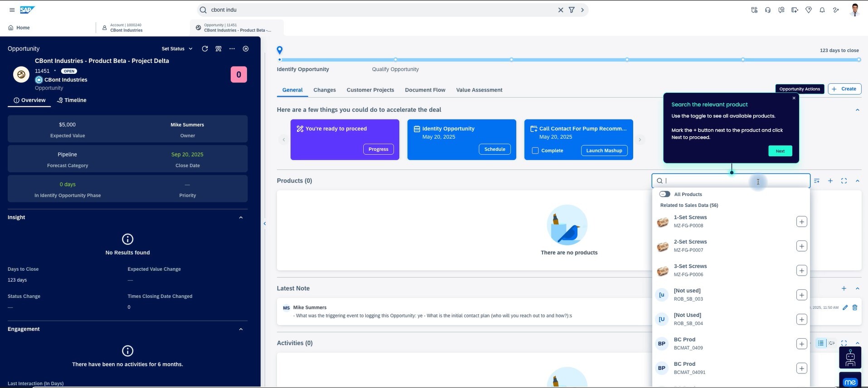
Task: Open the digital assistant robot icon
Action: (850, 358)
